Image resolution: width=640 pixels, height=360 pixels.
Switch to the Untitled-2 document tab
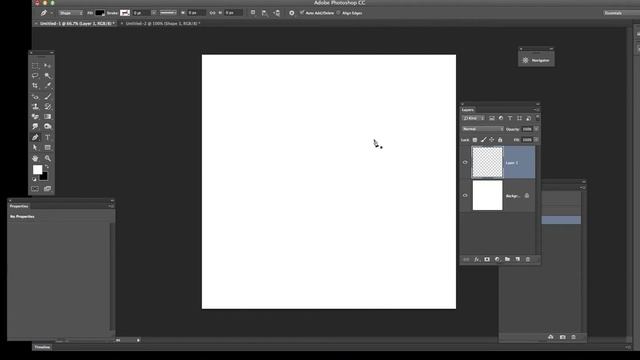tap(162, 24)
